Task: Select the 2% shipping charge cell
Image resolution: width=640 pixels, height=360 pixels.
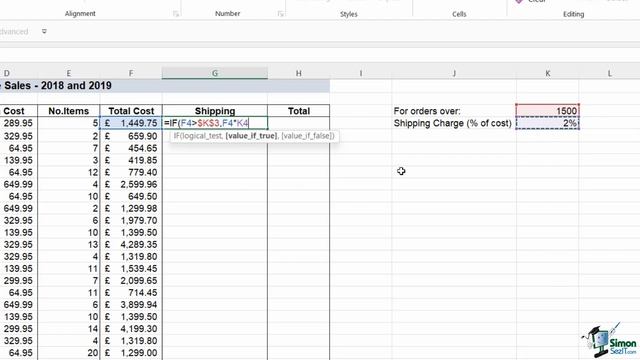Action: (548, 123)
